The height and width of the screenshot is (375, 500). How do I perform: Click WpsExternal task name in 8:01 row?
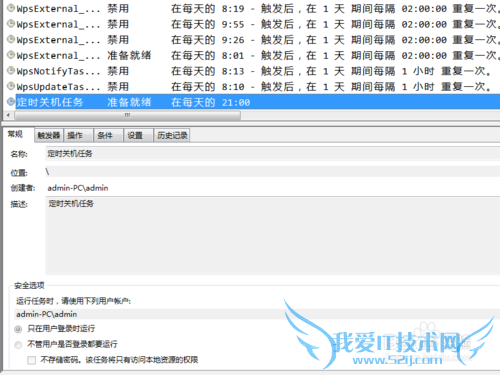pyautogui.click(x=58, y=56)
